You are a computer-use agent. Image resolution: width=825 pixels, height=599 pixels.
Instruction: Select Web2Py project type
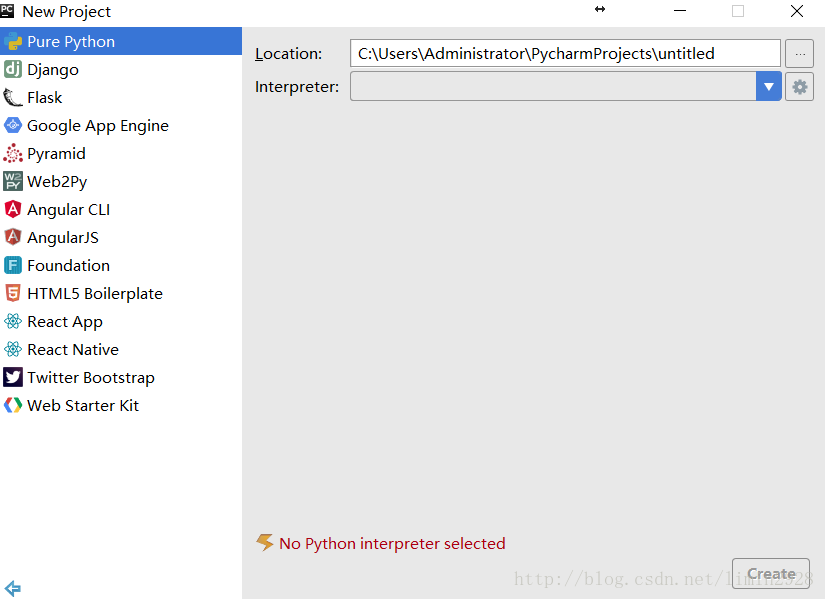121,181
